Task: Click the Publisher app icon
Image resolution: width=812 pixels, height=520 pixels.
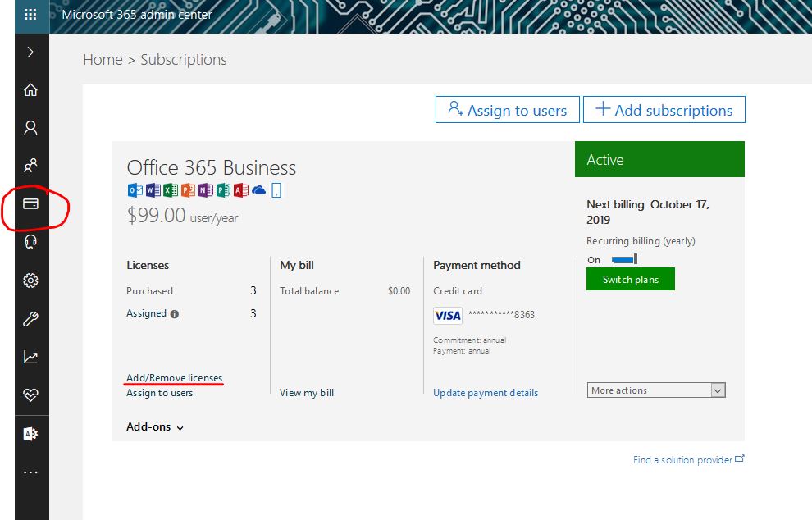Action: click(223, 190)
